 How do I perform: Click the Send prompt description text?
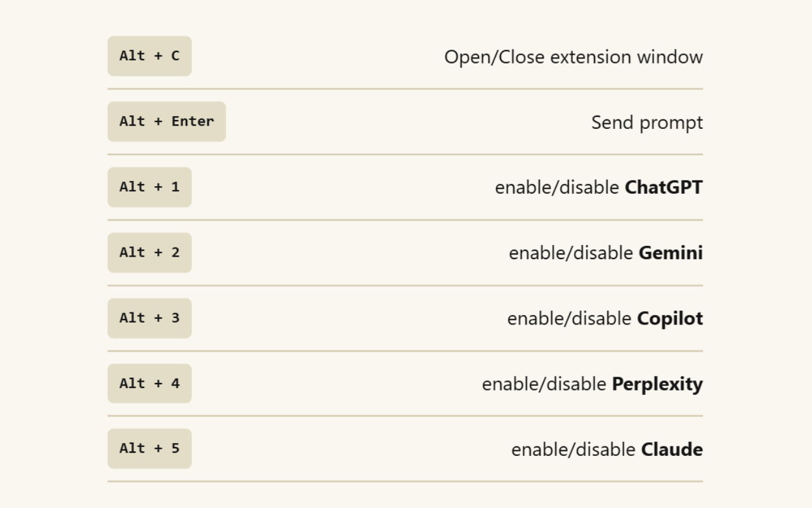[646, 123]
